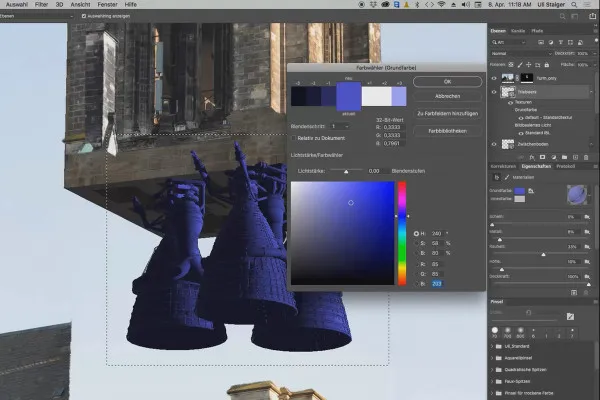Screen dimensions: 600x400
Task: Switch to the Ebenen tab
Action: point(498,31)
